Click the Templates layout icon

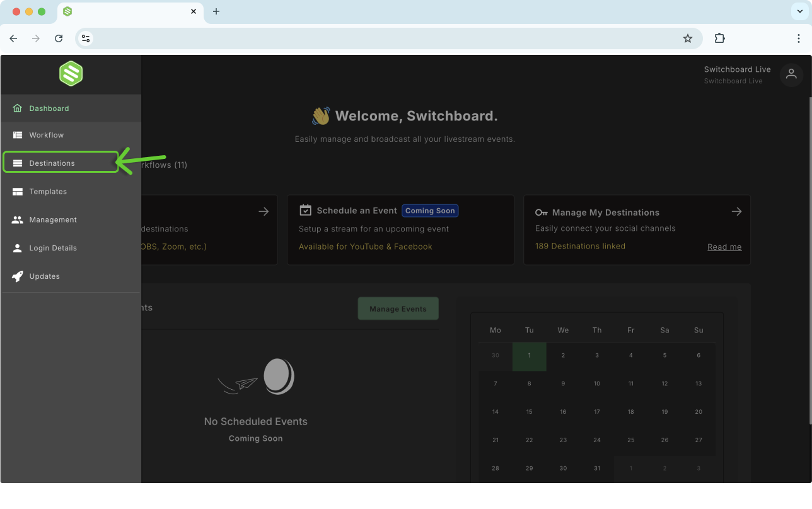[x=18, y=192]
